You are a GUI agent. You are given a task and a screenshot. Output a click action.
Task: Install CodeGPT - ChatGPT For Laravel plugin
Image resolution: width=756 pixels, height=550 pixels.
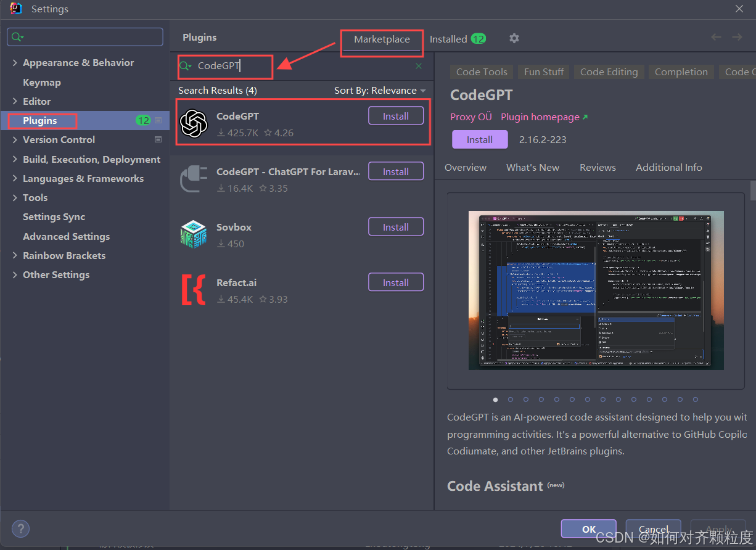396,171
